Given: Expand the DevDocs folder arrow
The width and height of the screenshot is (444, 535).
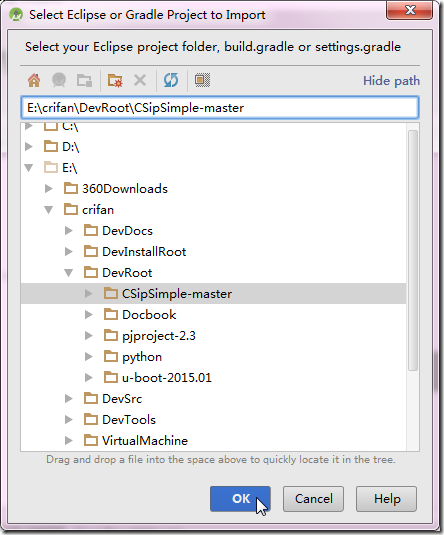Looking at the screenshot, I should point(69,230).
